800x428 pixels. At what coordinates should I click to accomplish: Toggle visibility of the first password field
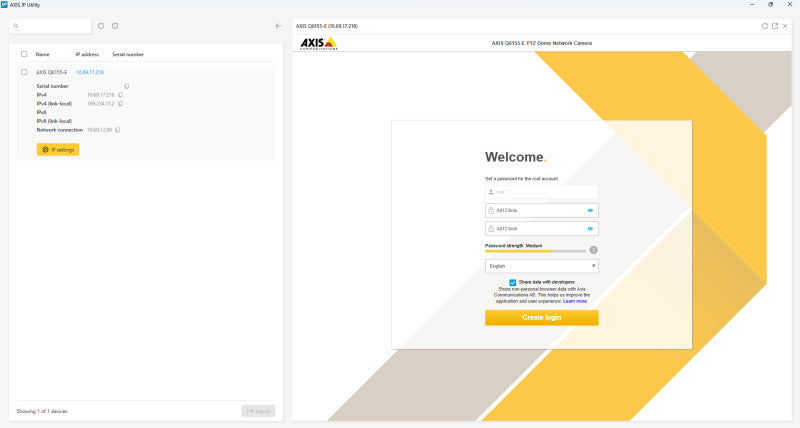click(x=590, y=211)
